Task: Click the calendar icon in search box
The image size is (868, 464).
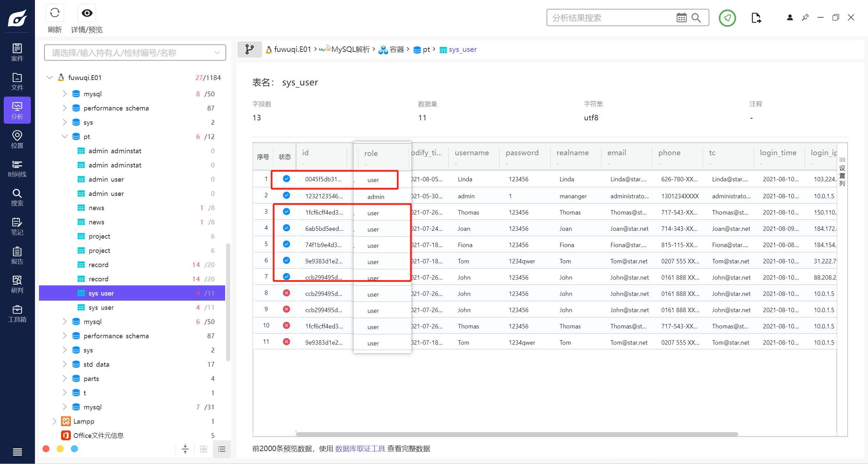Action: [x=681, y=18]
